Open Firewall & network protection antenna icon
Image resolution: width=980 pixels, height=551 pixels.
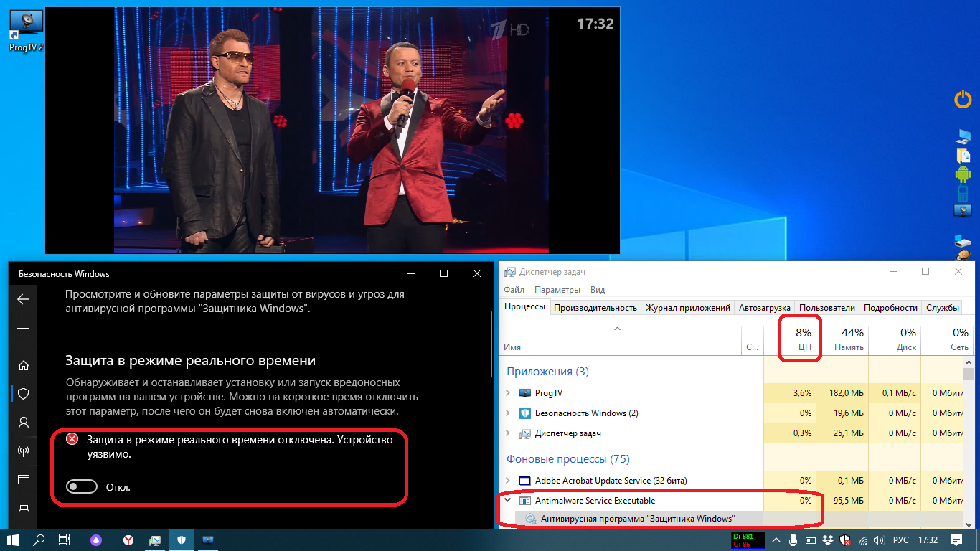23,451
